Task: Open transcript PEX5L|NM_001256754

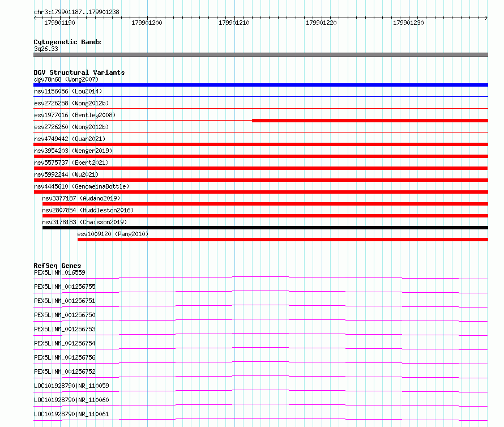Action: click(65, 343)
